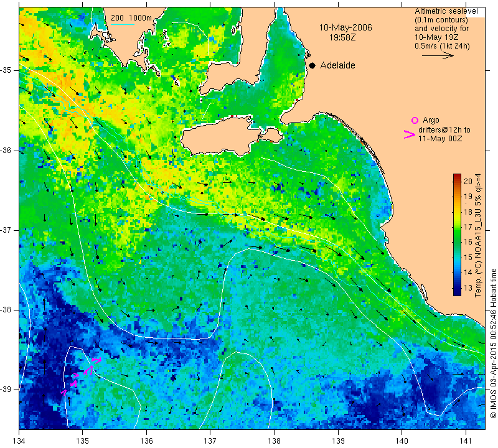Click the drifters@12h to text
This screenshot has height=448, width=498.
tap(444, 130)
